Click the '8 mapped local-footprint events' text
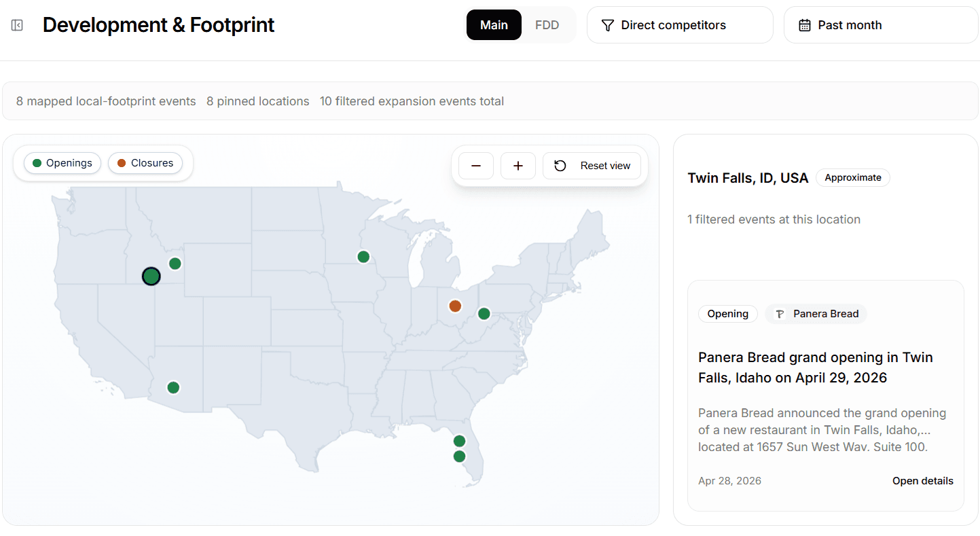980x536 pixels. [106, 101]
